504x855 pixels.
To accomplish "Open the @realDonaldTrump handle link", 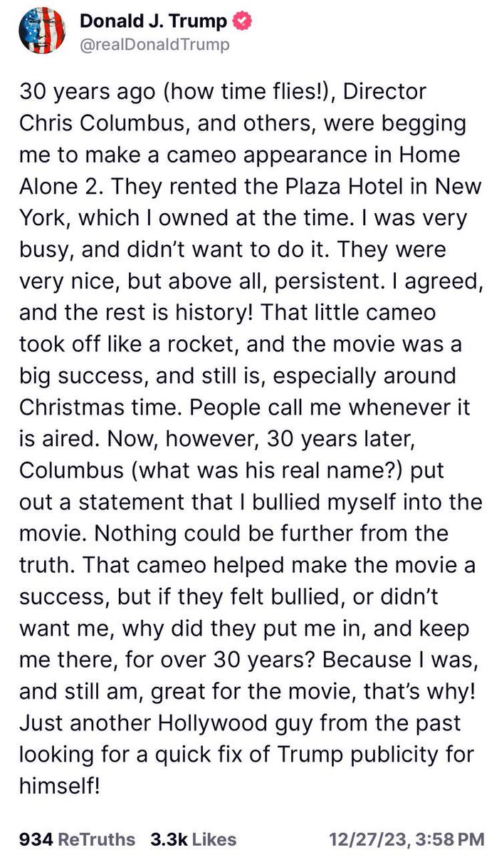I will point(154,46).
